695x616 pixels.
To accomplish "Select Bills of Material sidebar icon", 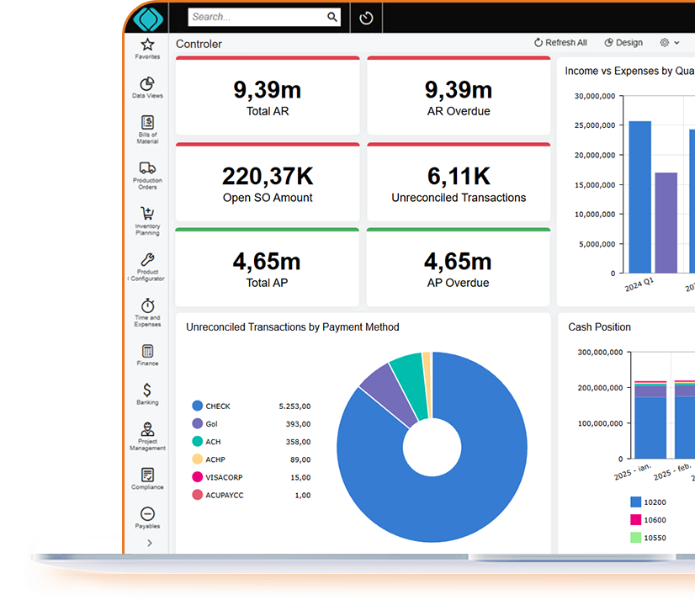I will coord(147,124).
